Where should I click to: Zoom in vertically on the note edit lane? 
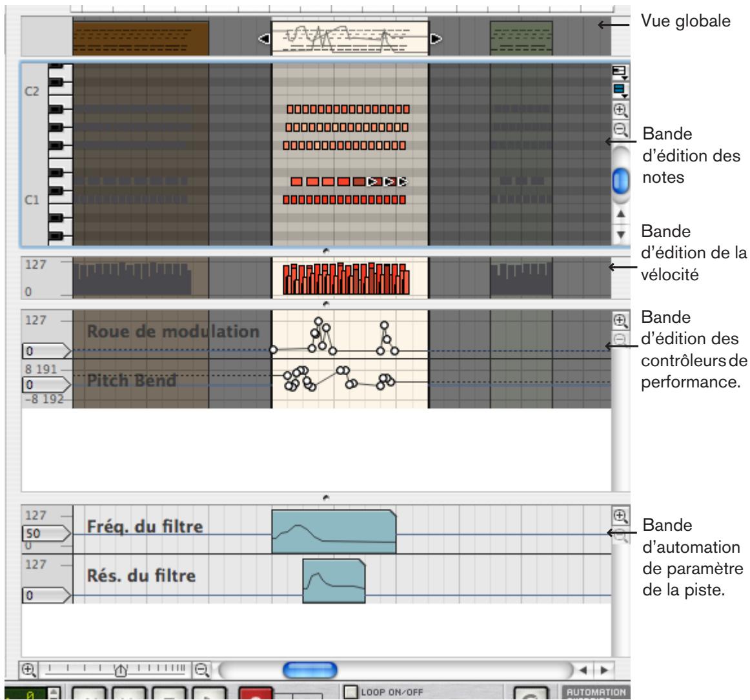620,110
